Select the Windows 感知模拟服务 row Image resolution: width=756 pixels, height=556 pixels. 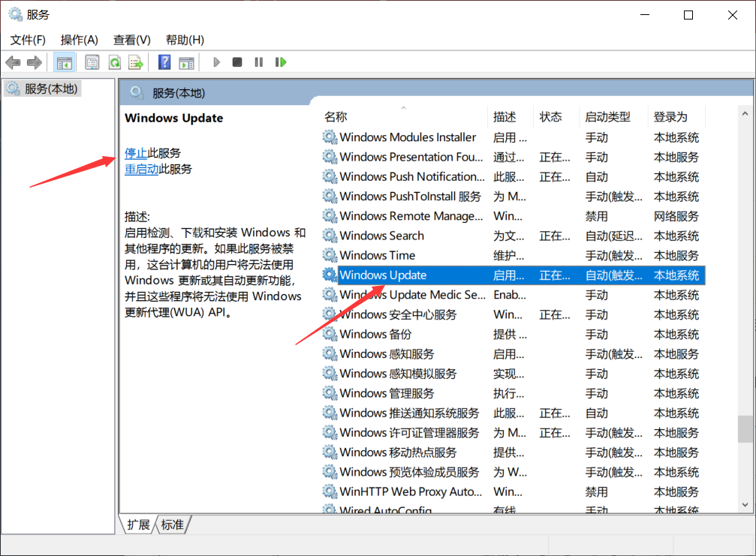click(513, 374)
